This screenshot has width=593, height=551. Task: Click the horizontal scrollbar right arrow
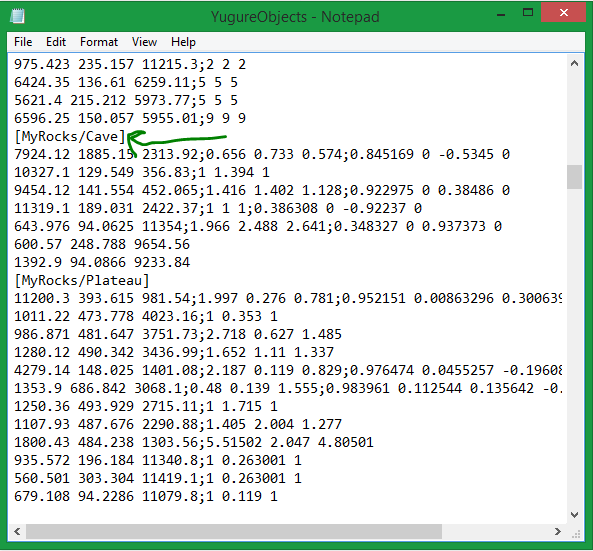tap(558, 531)
